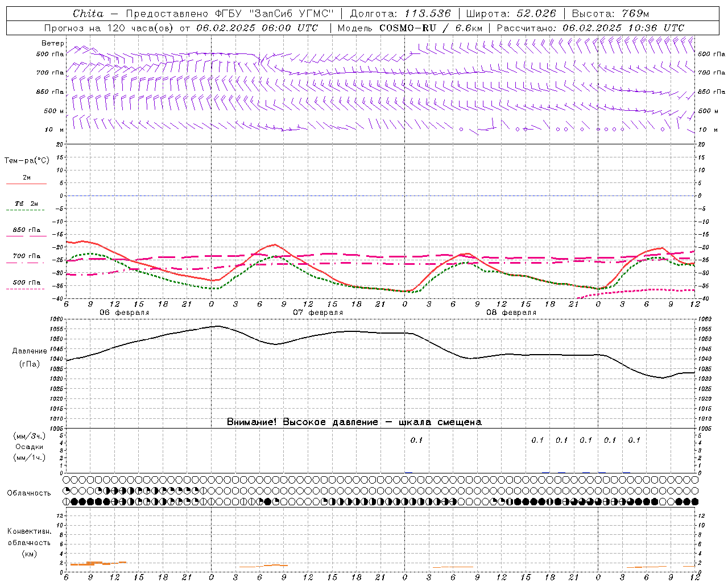Click the (км) convective cloud unit label
The width and height of the screenshot is (728, 582).
point(29,554)
